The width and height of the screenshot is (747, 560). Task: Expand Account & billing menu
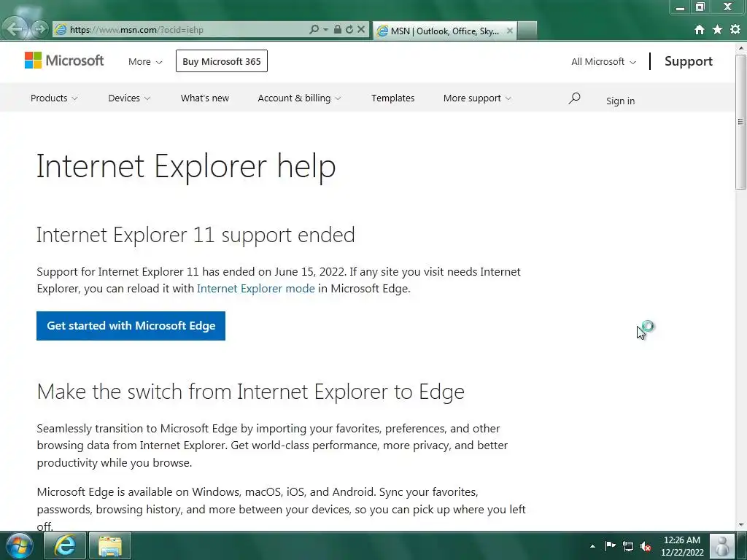click(299, 98)
